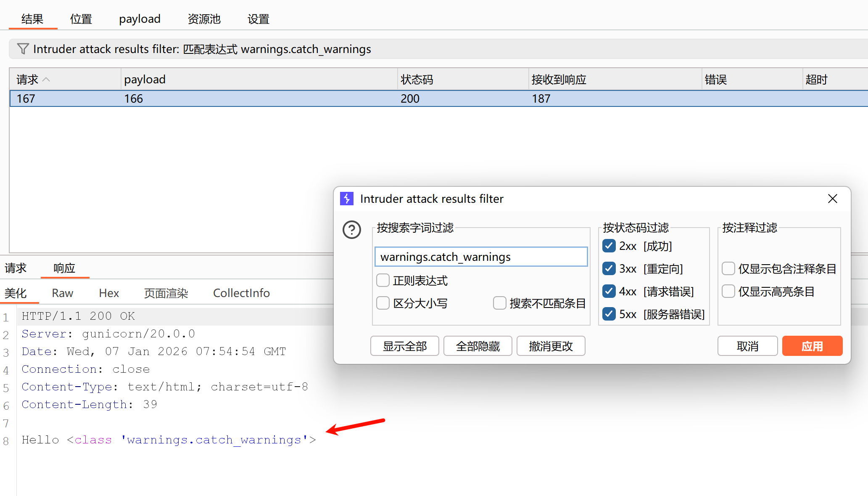Enable the 正则表达式 checkbox

383,280
